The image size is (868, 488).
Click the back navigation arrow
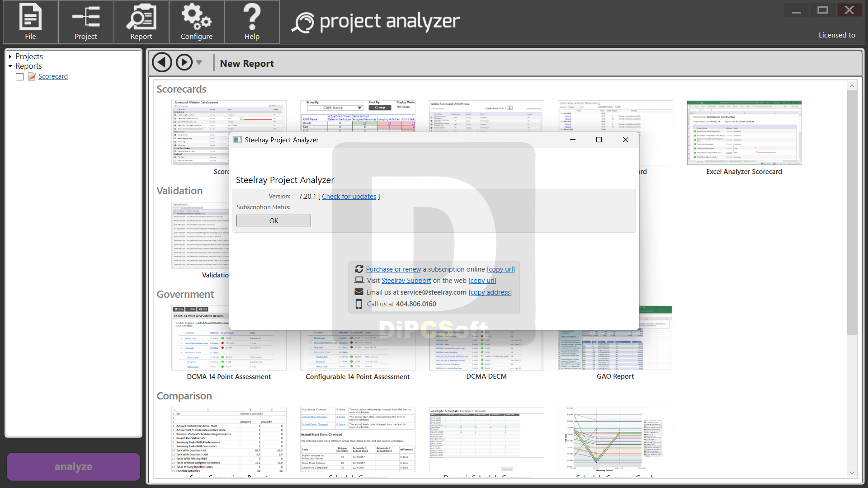pyautogui.click(x=162, y=62)
